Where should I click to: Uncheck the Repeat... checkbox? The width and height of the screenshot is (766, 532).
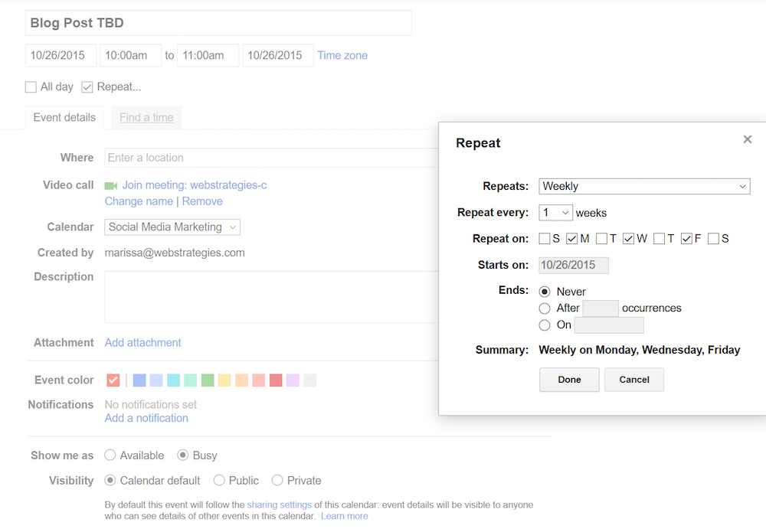click(x=87, y=86)
